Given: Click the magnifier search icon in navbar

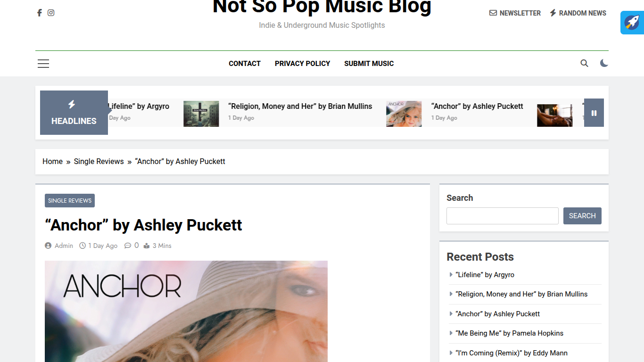Looking at the screenshot, I should [x=584, y=63].
